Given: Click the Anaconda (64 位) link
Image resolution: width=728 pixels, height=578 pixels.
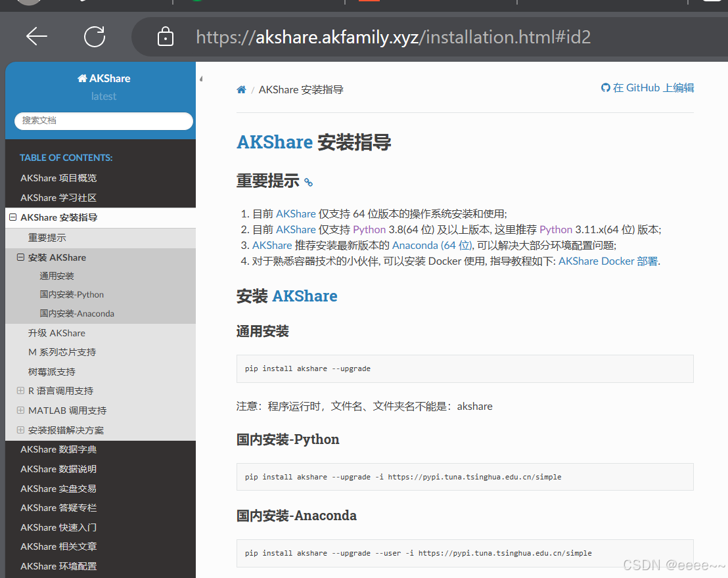Looking at the screenshot, I should [432, 245].
